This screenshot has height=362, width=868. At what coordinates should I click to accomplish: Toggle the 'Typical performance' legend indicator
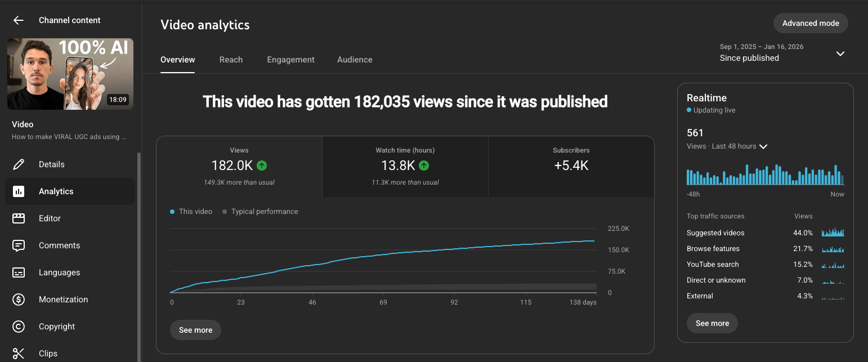click(x=225, y=211)
